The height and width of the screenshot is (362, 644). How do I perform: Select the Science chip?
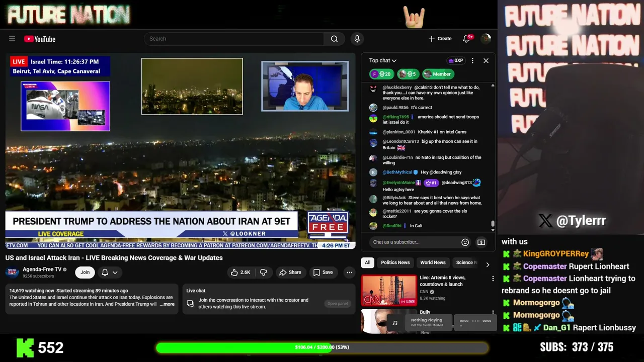tap(465, 262)
